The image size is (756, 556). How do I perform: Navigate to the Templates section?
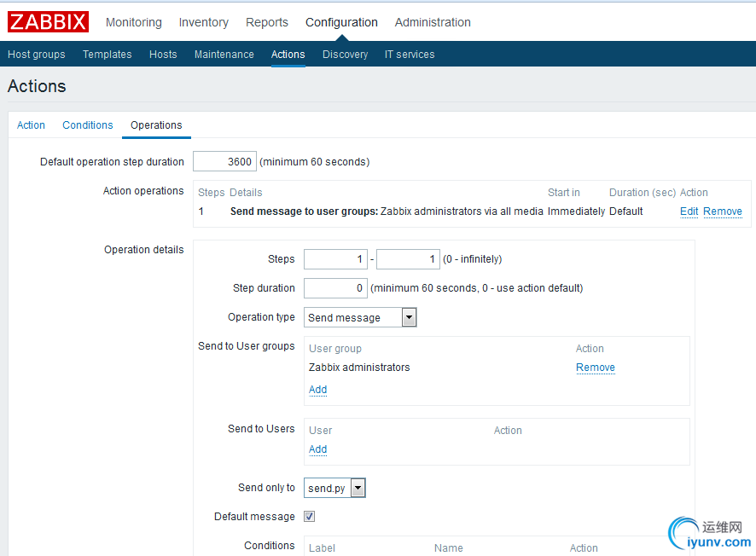click(107, 55)
